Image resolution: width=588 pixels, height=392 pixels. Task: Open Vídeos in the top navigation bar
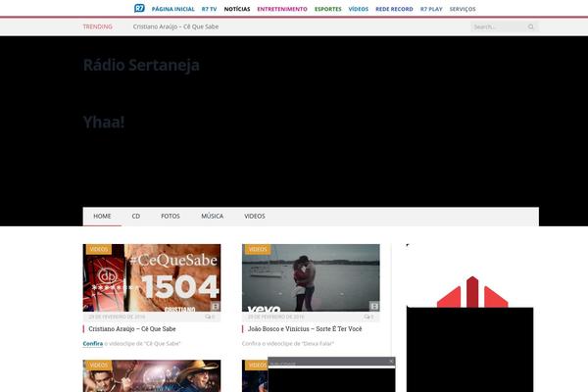coord(358,9)
